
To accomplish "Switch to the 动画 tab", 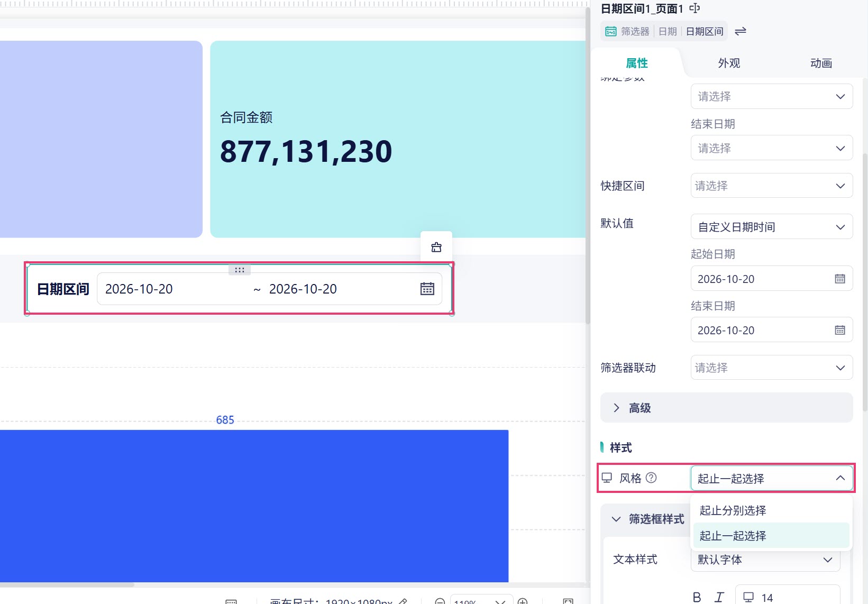I will [x=821, y=63].
